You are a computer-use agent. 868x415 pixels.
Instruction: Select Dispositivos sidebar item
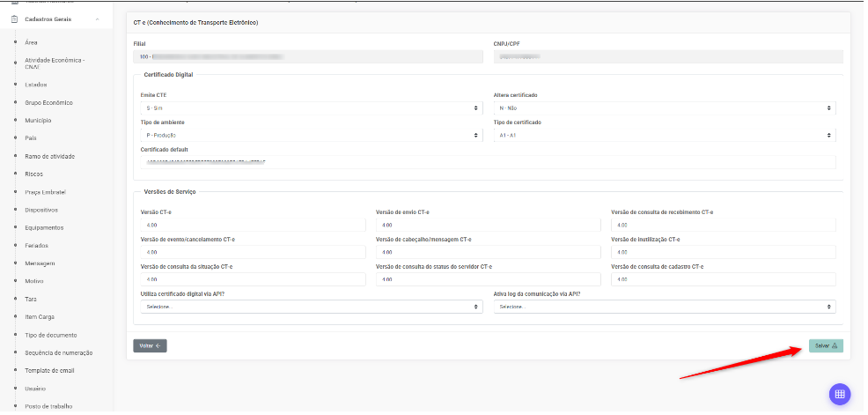coord(41,211)
